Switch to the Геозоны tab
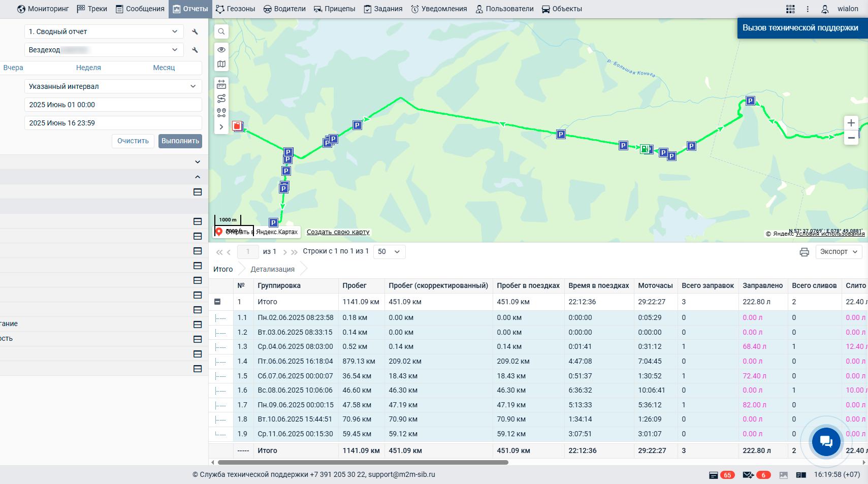 click(x=235, y=9)
